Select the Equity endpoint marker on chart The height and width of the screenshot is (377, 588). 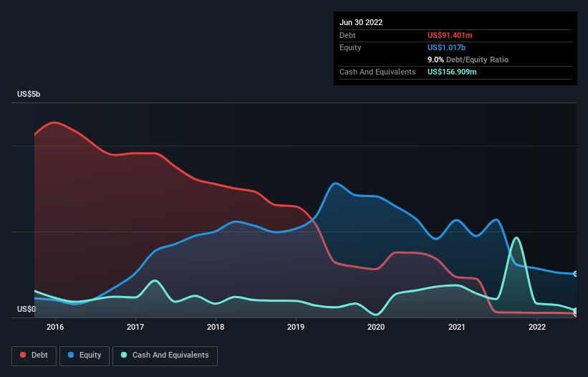pos(576,274)
